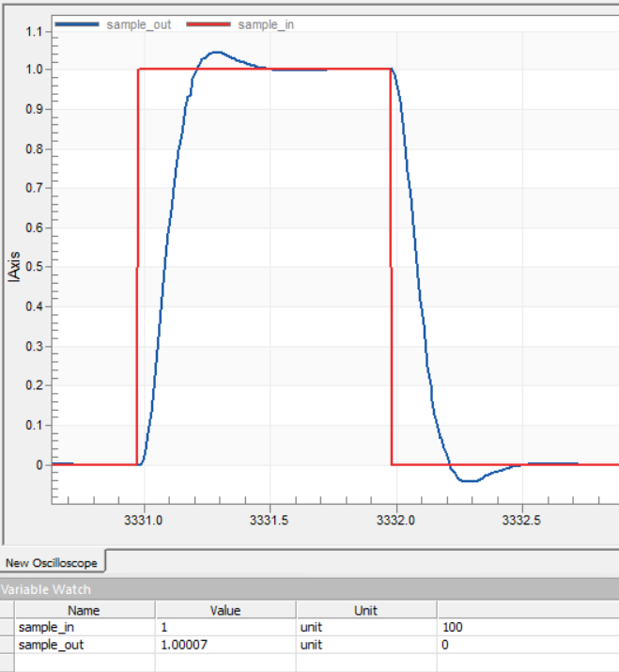Click the blue sample_out legend swatch

[77, 24]
